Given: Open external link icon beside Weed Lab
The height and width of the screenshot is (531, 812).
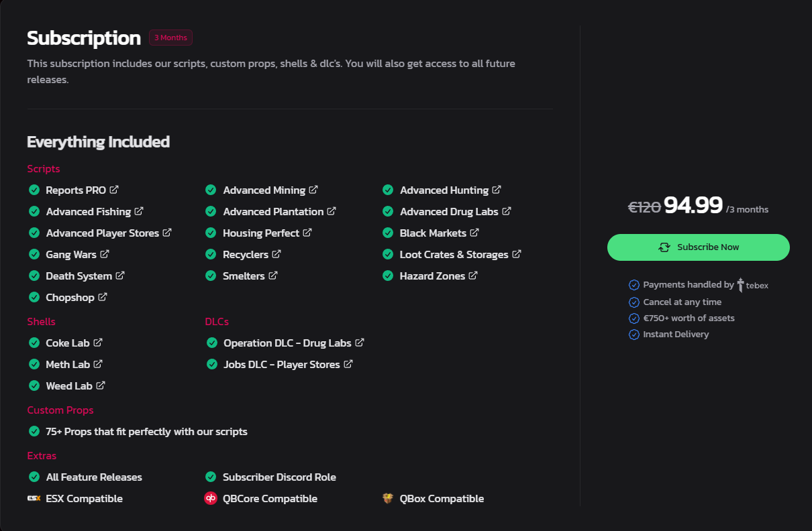Looking at the screenshot, I should tap(101, 386).
